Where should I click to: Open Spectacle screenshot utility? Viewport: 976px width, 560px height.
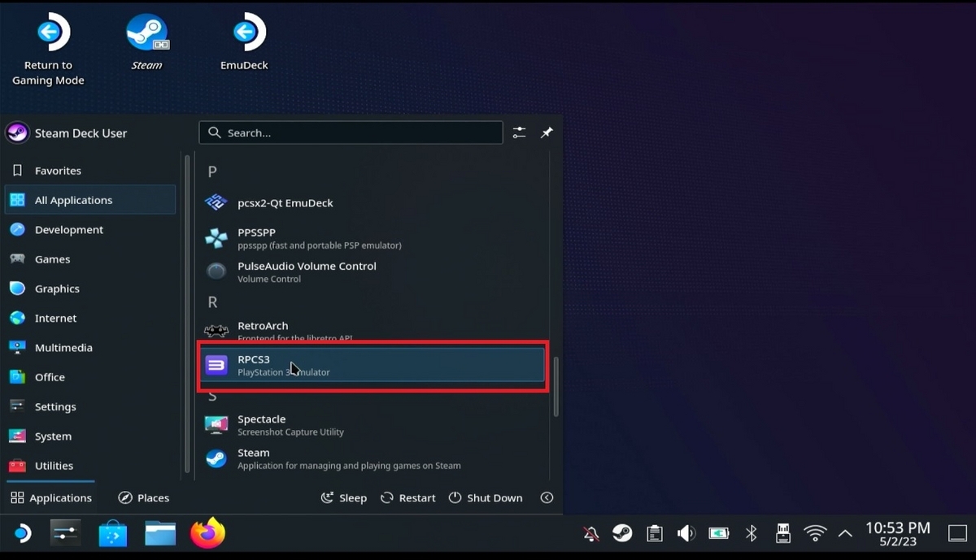tap(373, 425)
